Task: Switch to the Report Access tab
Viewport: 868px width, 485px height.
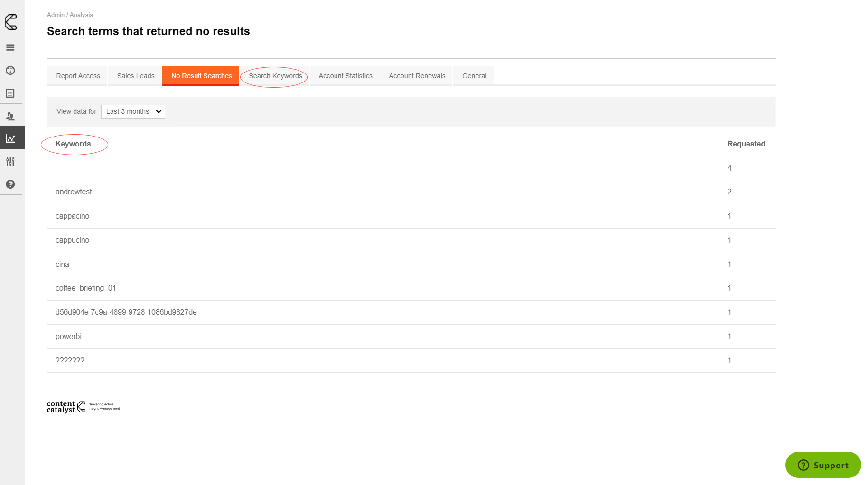Action: pyautogui.click(x=78, y=76)
